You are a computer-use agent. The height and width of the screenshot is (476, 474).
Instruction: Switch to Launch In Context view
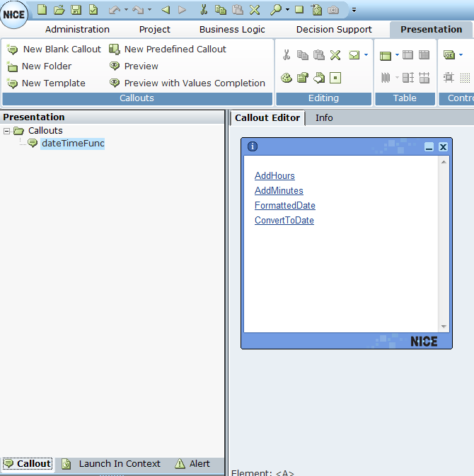click(112, 464)
